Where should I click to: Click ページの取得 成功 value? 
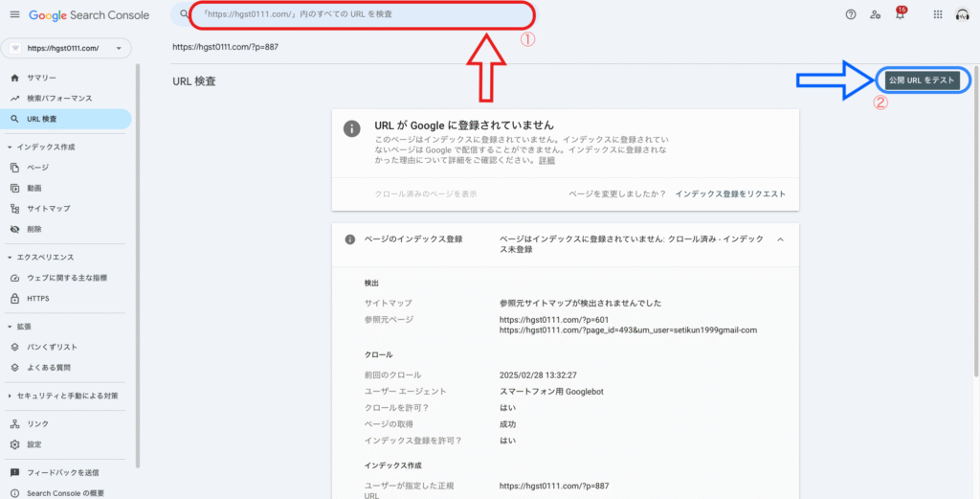coord(507,424)
